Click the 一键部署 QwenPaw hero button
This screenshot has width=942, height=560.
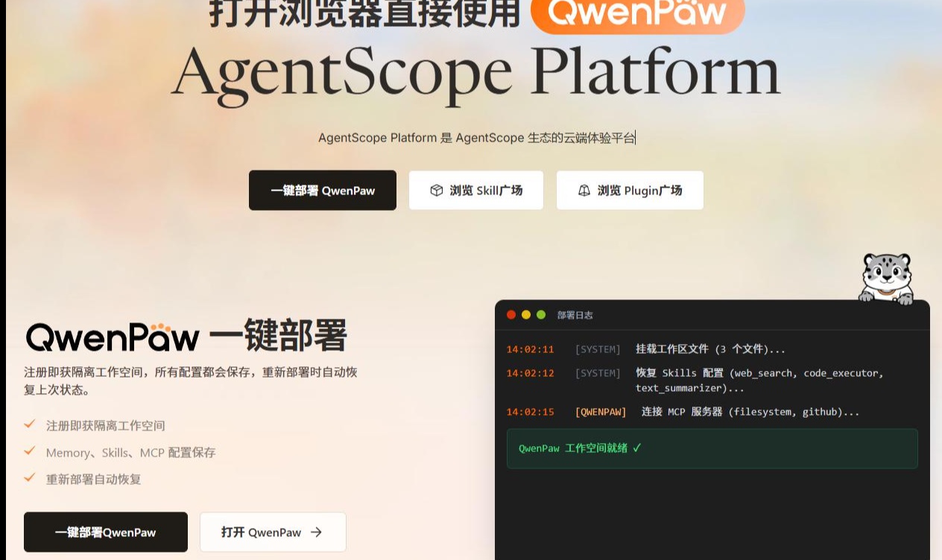[x=323, y=191]
